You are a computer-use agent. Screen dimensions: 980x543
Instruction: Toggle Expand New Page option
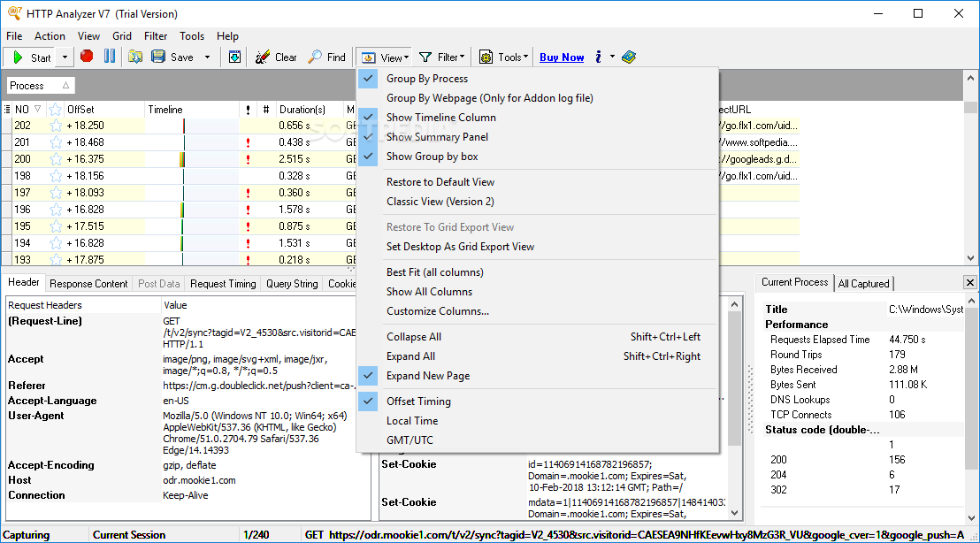point(428,376)
